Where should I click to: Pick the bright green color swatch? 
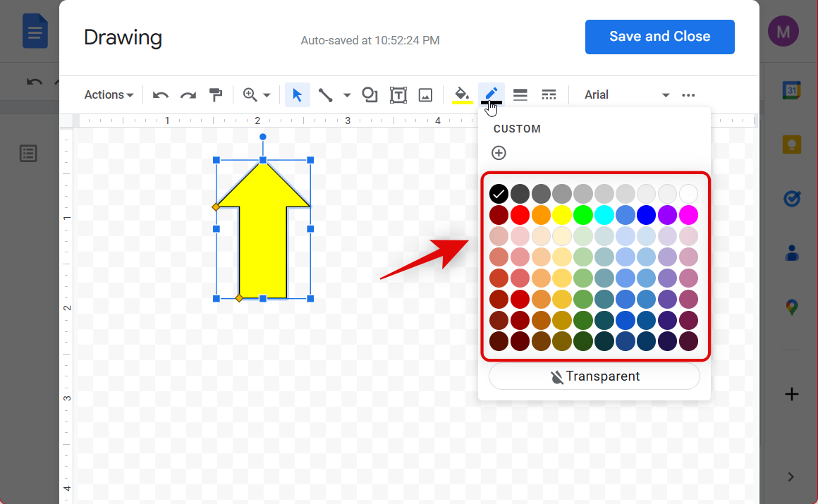pyautogui.click(x=583, y=215)
